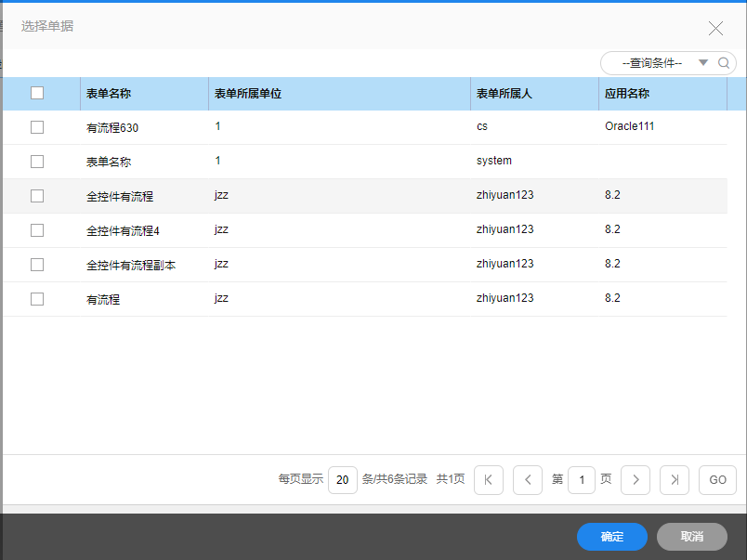
Task: Click the 表单所属单位 column header
Action: [248, 94]
